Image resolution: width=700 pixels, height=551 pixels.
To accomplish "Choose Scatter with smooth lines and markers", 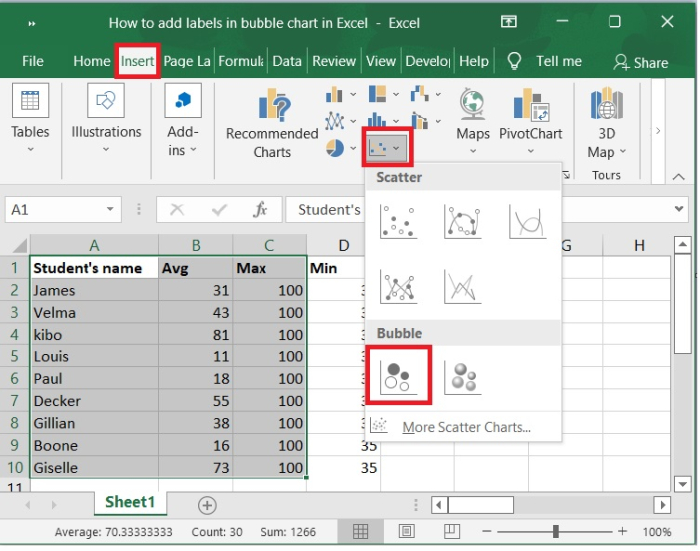I will [462, 221].
